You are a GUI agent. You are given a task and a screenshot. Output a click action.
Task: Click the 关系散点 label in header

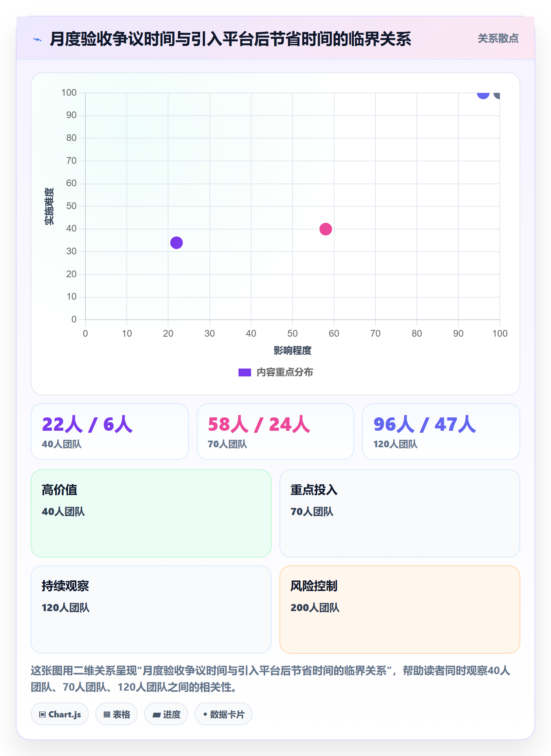pos(498,38)
